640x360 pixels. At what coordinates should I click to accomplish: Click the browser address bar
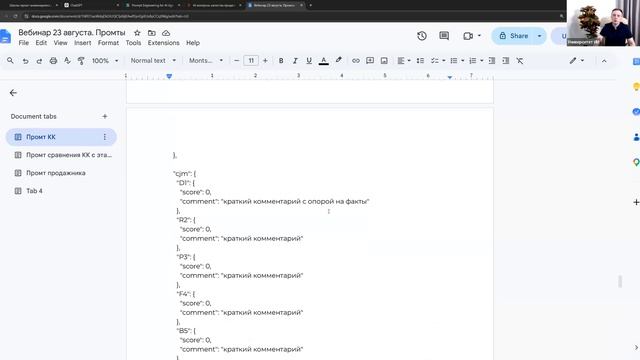[286, 16]
